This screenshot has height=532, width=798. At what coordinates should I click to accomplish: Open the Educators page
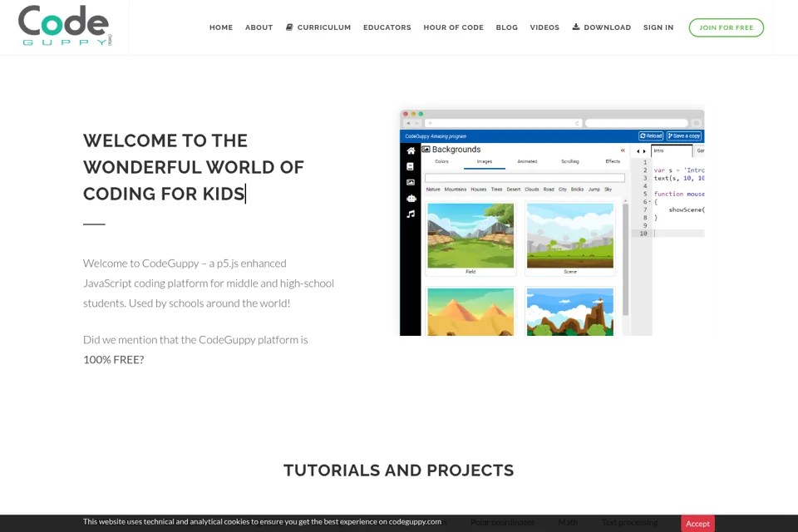point(387,27)
